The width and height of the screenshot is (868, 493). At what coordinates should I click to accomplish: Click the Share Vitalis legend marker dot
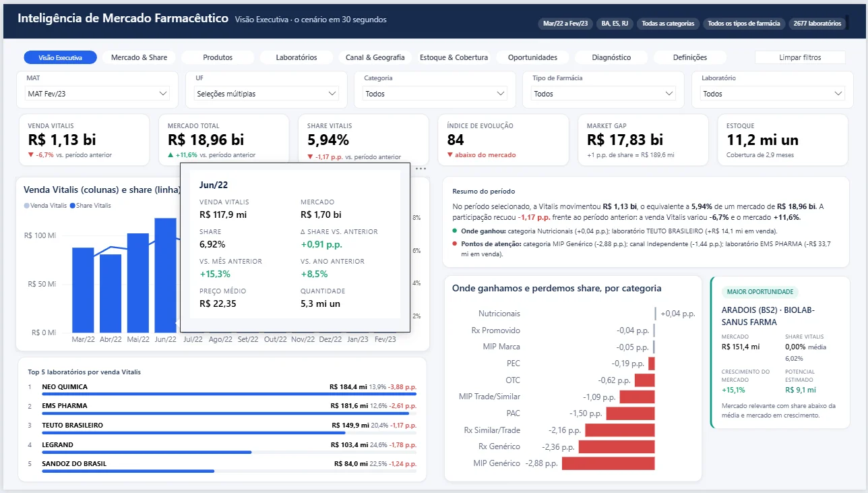point(72,206)
